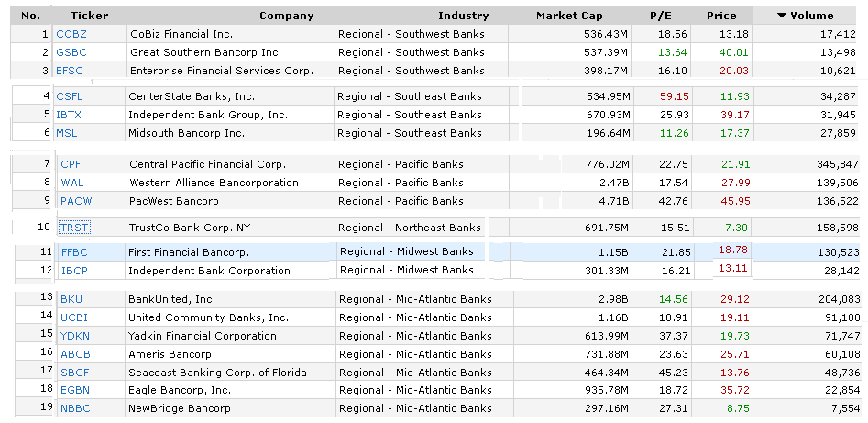The width and height of the screenshot is (868, 423).
Task: Sort table by Company column header
Action: pos(286,17)
